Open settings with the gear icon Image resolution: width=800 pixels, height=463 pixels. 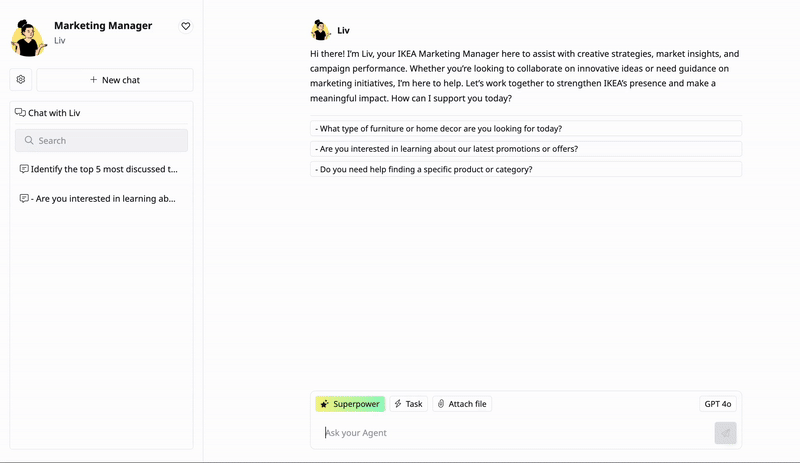[21, 80]
